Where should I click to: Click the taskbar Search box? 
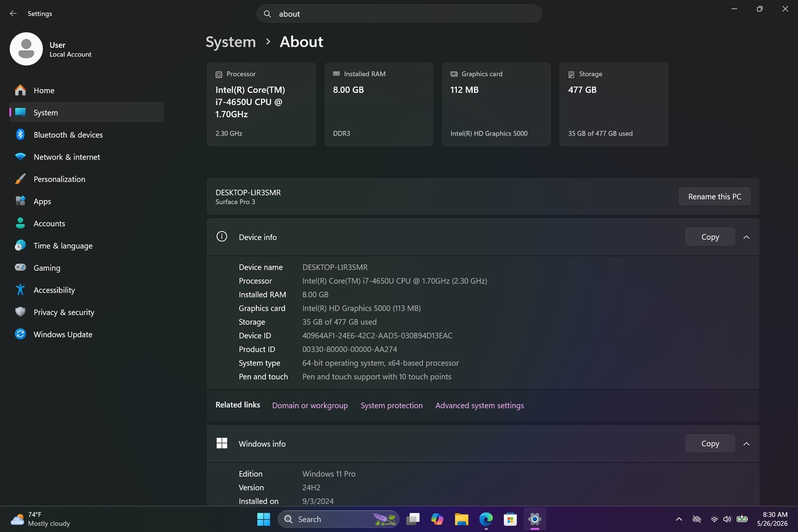[338, 520]
